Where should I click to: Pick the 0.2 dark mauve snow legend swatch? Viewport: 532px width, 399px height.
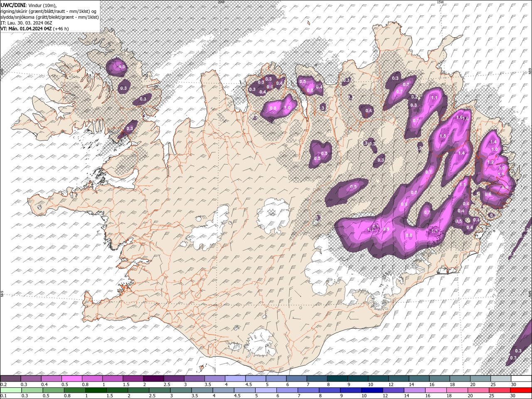pyautogui.click(x=10, y=379)
